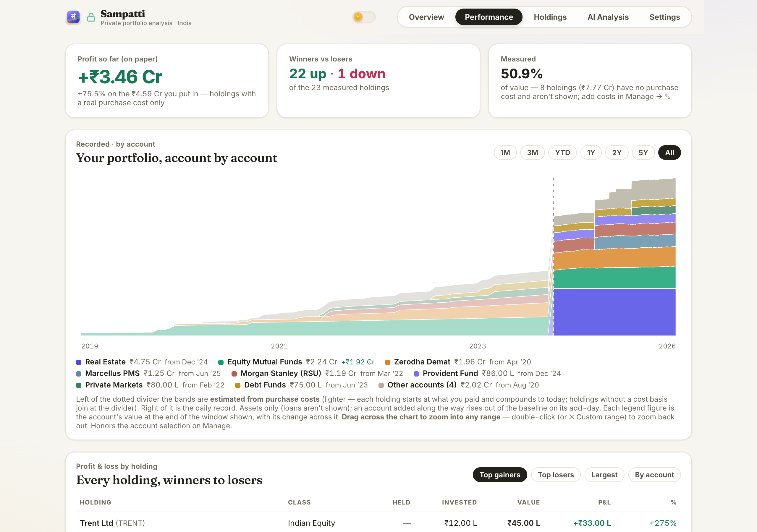Toggle the light/dark theme switch
Viewport: 757px width, 532px height.
coord(364,17)
